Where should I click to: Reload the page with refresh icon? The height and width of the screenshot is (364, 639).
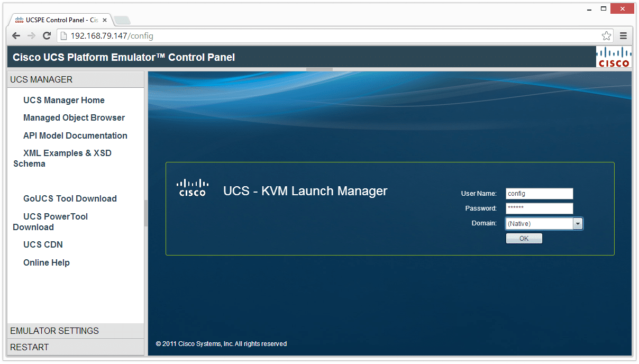[47, 36]
